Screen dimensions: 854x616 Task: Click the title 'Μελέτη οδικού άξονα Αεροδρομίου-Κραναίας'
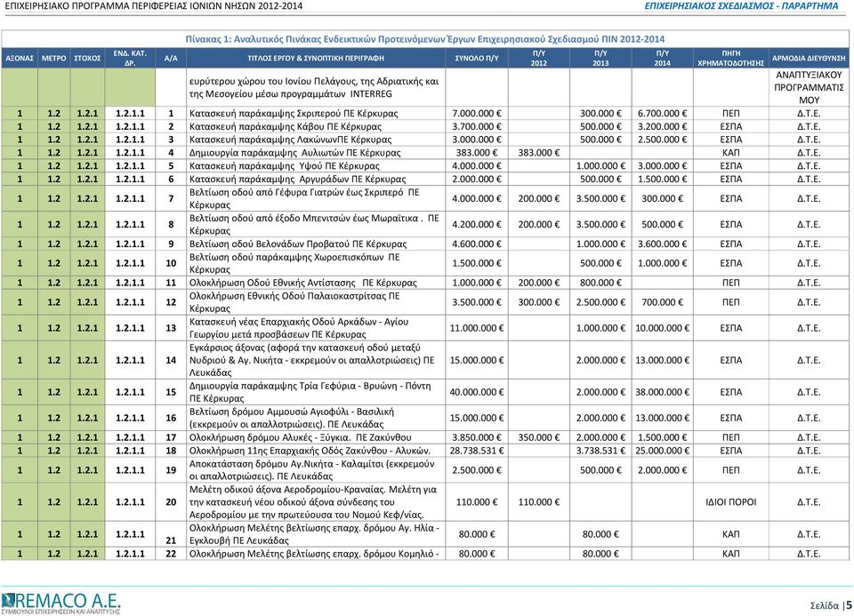[x=313, y=502]
